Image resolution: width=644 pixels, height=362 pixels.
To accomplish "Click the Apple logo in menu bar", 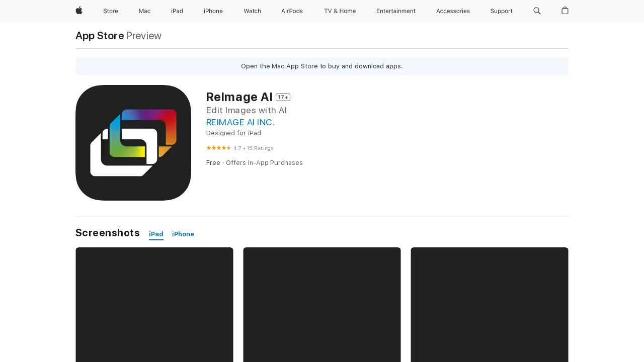I will (x=78, y=11).
